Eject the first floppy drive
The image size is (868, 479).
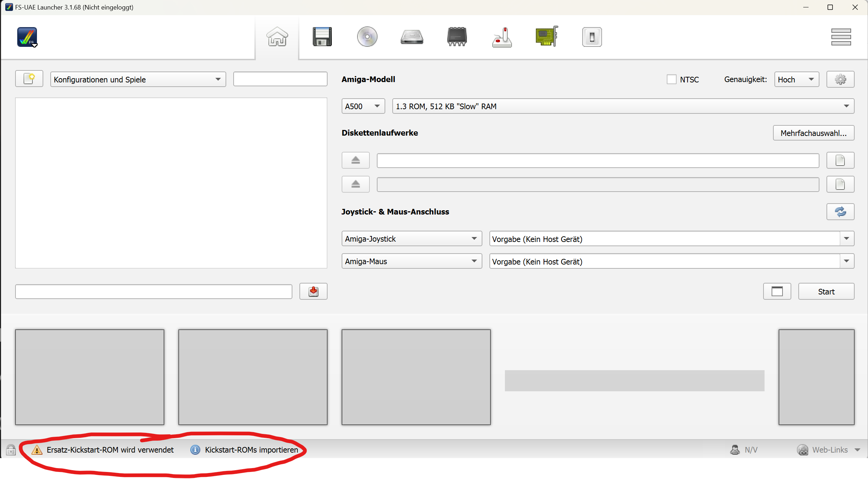[355, 161]
